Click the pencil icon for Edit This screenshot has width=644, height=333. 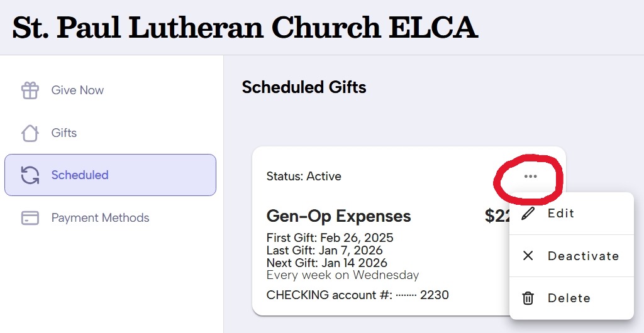[528, 214]
